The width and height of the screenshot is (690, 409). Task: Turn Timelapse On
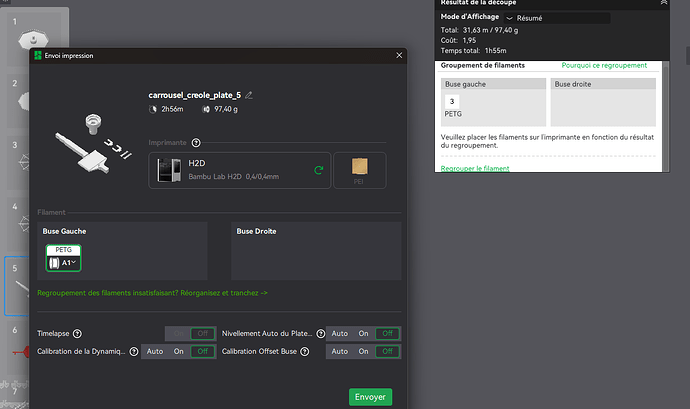click(x=178, y=333)
